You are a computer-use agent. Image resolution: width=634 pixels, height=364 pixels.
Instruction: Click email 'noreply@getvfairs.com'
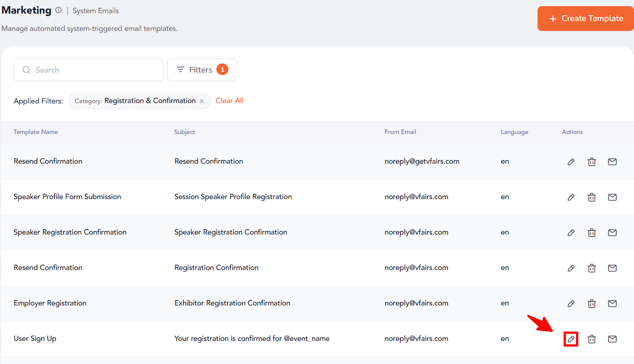(422, 161)
